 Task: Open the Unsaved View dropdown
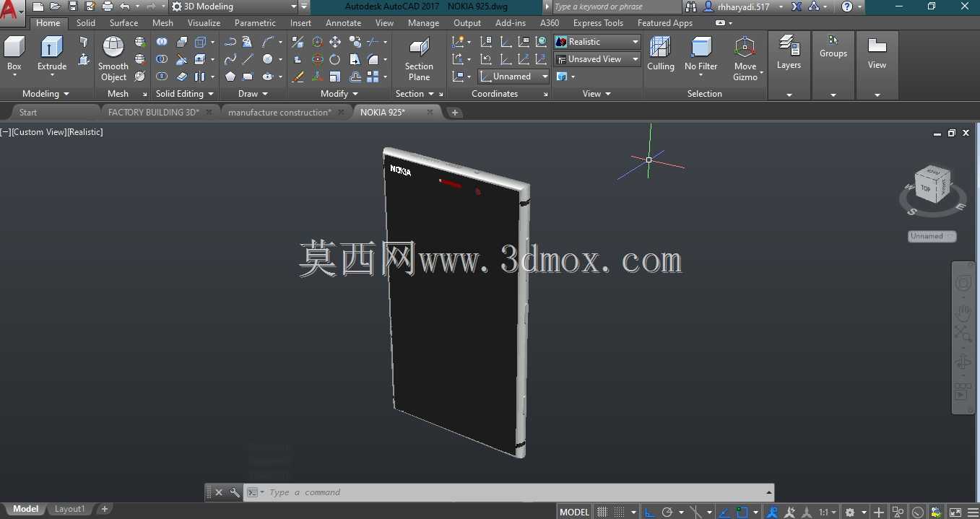597,59
